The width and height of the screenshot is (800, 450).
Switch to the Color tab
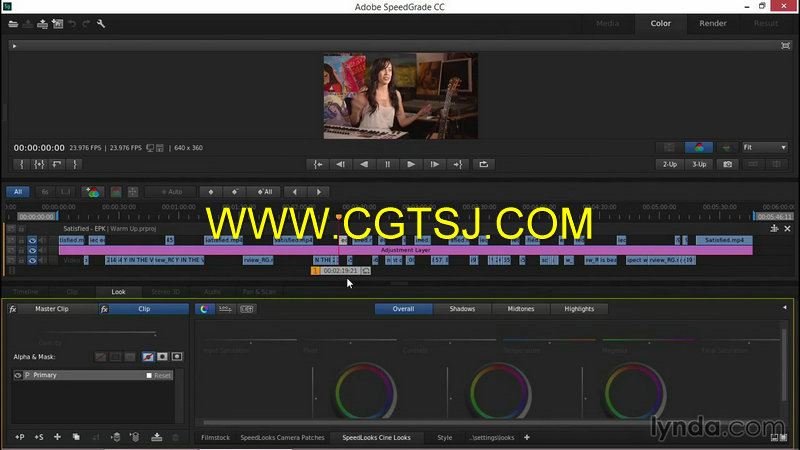[660, 23]
